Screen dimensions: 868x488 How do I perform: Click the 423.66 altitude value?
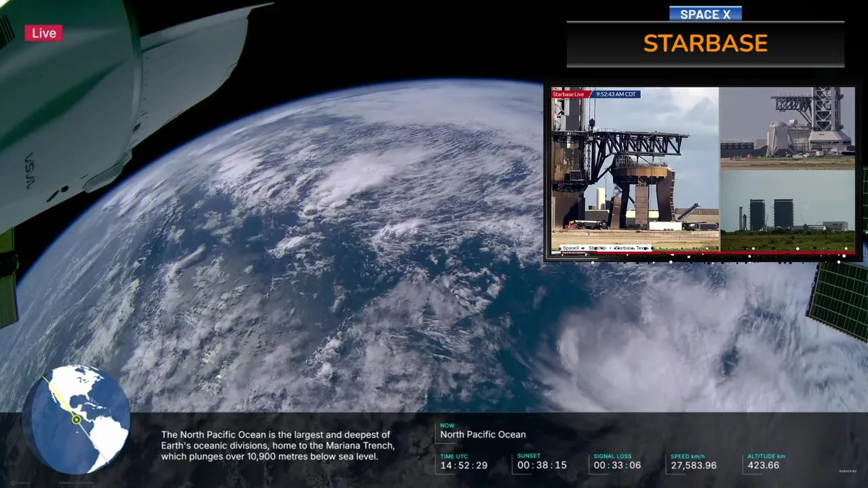[x=763, y=466]
